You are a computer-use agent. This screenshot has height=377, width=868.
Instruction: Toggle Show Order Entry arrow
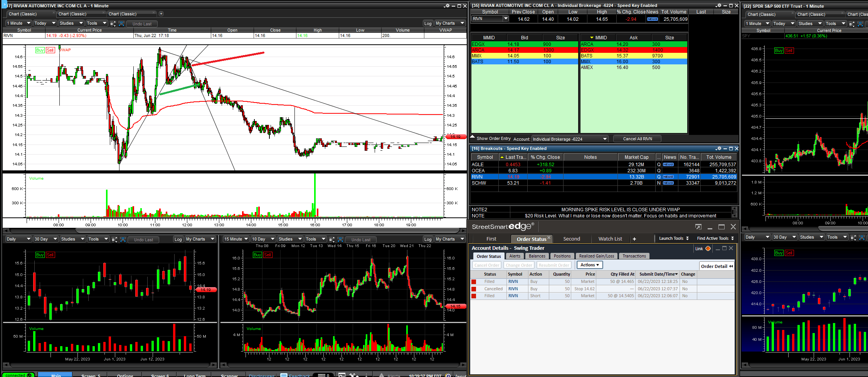pos(473,137)
